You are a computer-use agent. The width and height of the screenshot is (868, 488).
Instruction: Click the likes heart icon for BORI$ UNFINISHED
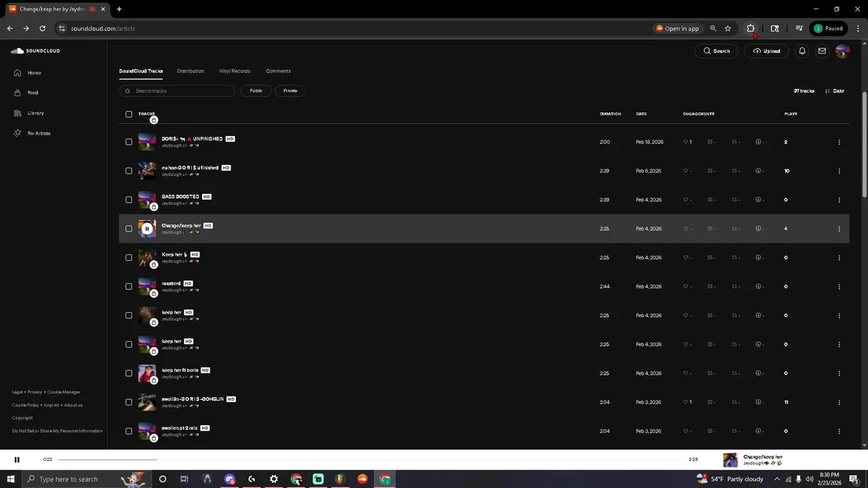pos(686,142)
